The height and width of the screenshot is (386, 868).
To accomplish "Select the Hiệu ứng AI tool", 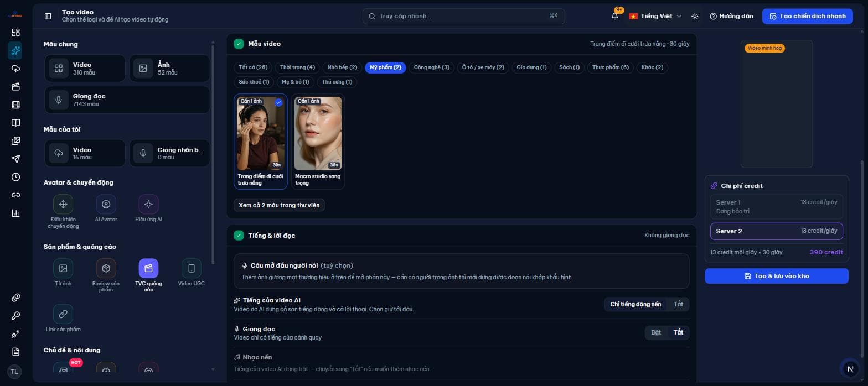I will (148, 208).
